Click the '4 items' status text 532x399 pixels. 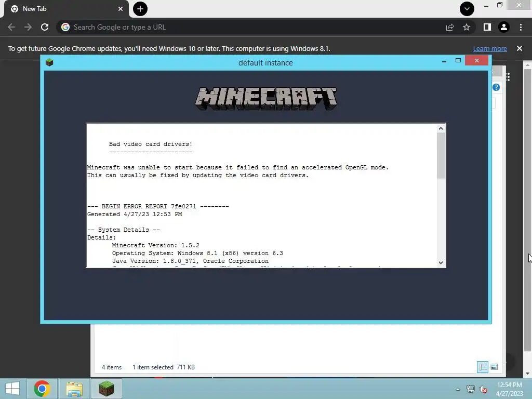pyautogui.click(x=112, y=367)
